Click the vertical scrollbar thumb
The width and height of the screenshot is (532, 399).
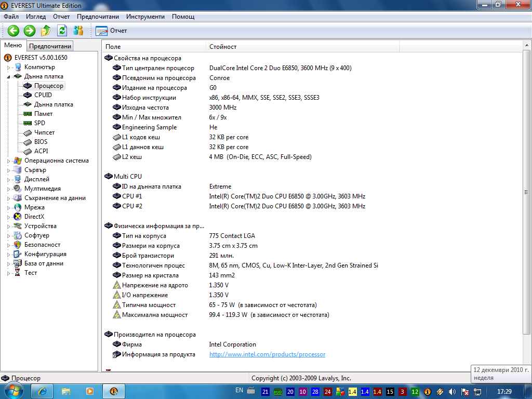[x=526, y=192]
